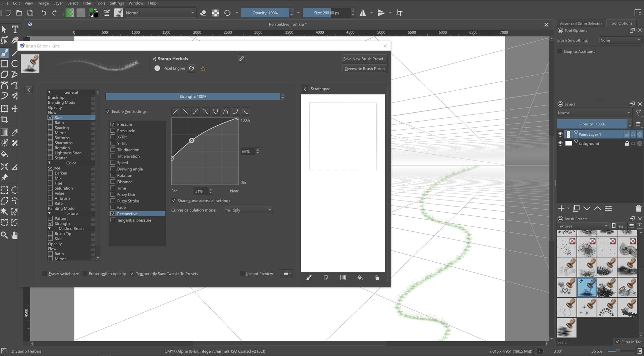Click Save New Brush Preset button
The height and width of the screenshot is (356, 644).
pyautogui.click(x=364, y=59)
